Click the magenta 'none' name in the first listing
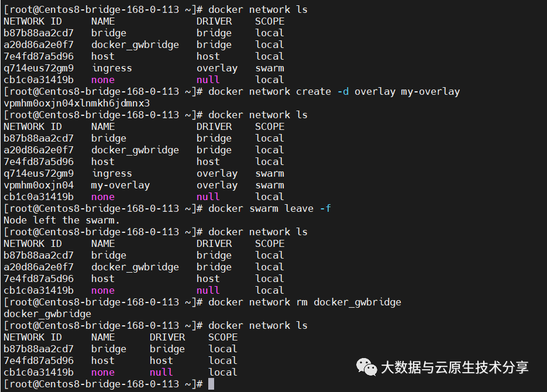 103,80
